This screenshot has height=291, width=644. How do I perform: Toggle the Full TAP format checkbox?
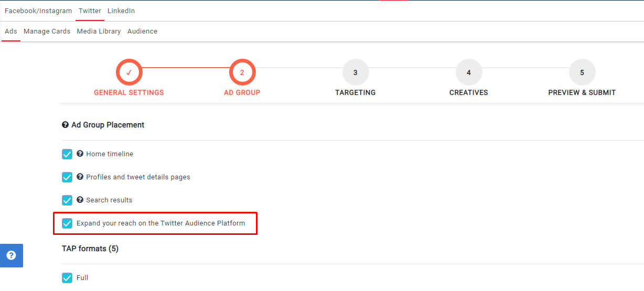coord(67,278)
